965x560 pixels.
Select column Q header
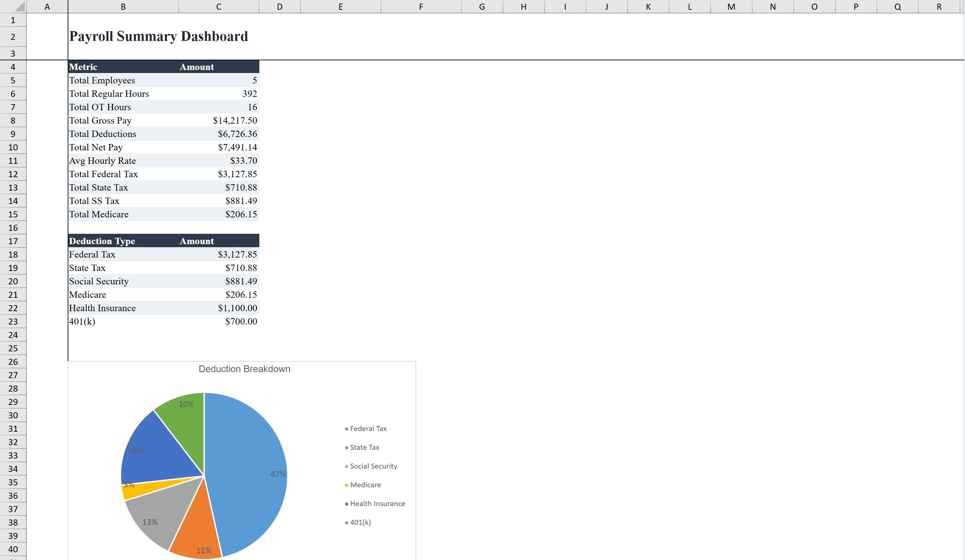point(897,6)
